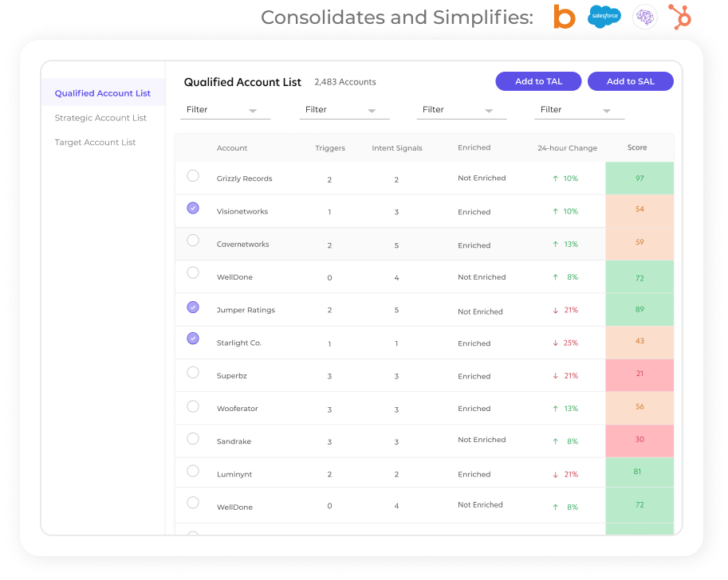Open the rightmost Filter dropdown
The image size is (728, 580).
click(x=579, y=110)
